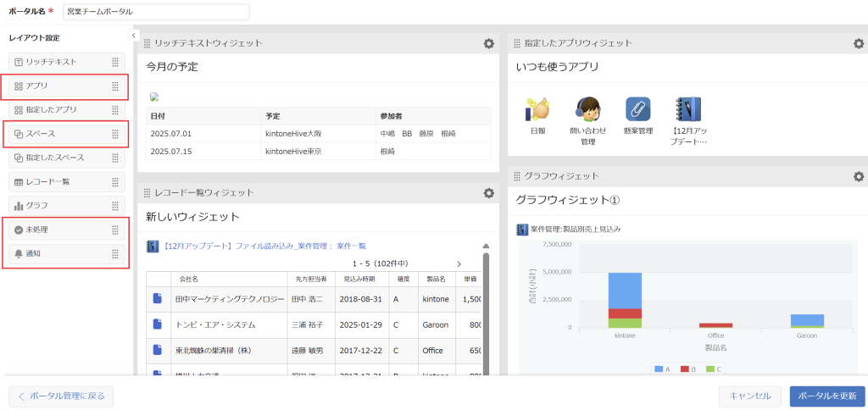
Task: Click the キャンセル button
Action: [749, 396]
